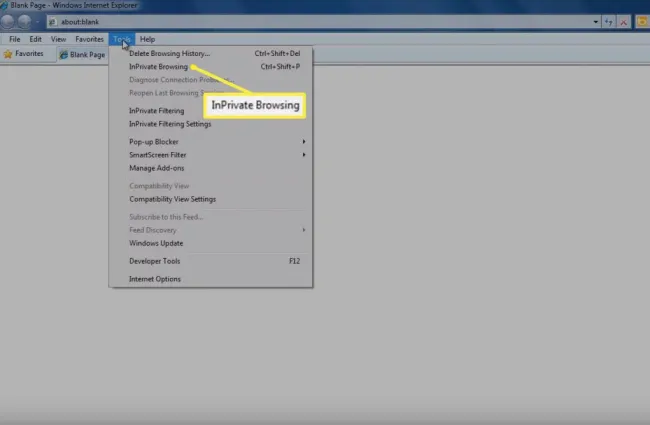
Task: Open the Favorites menu in menu bar
Action: point(90,39)
